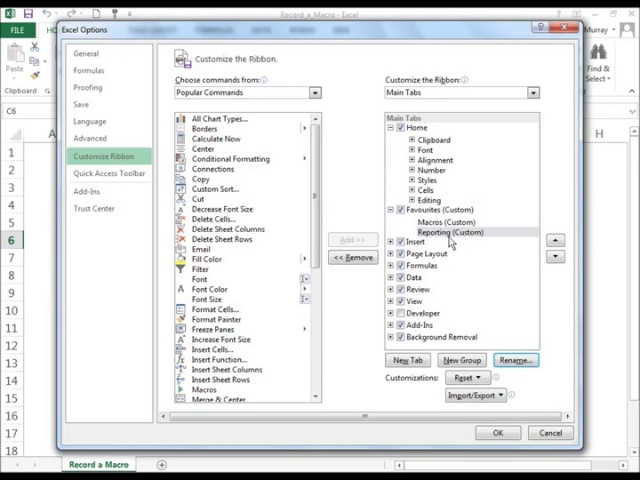Click the Cancel button

[551, 433]
